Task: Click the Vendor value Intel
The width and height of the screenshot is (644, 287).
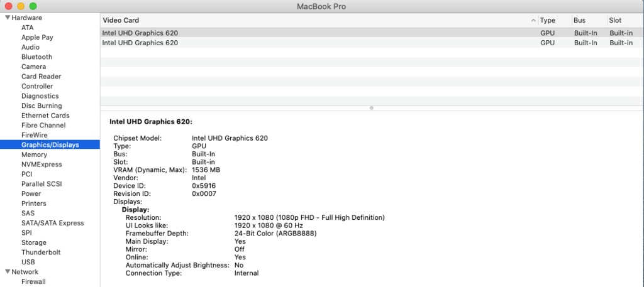Action: click(x=199, y=178)
